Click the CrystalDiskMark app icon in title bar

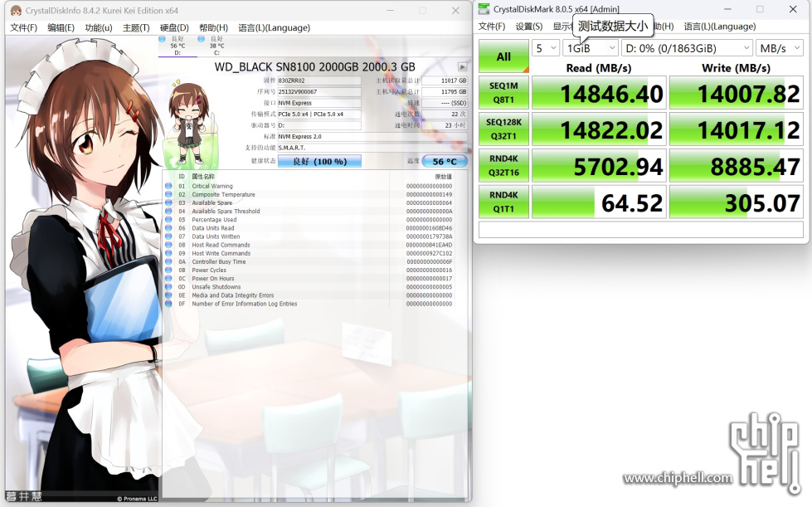[x=484, y=9]
